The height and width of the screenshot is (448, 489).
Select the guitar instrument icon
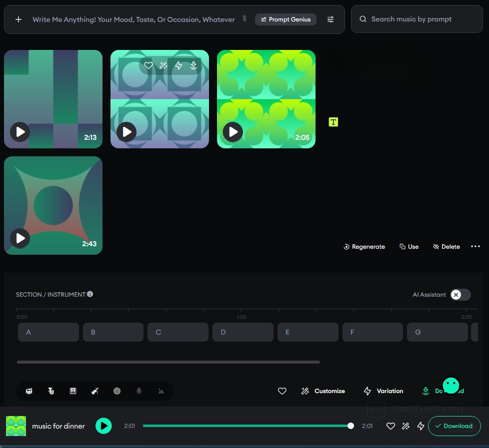(95, 391)
